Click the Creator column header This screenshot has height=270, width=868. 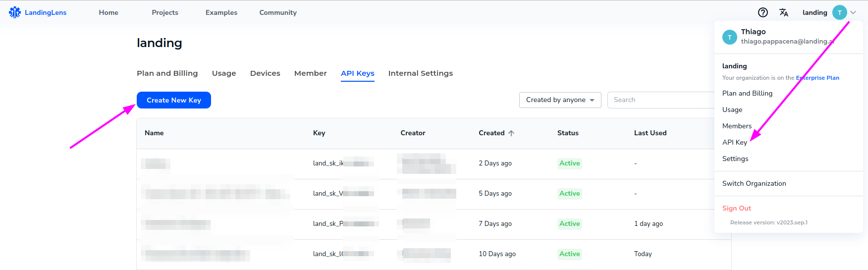[413, 133]
